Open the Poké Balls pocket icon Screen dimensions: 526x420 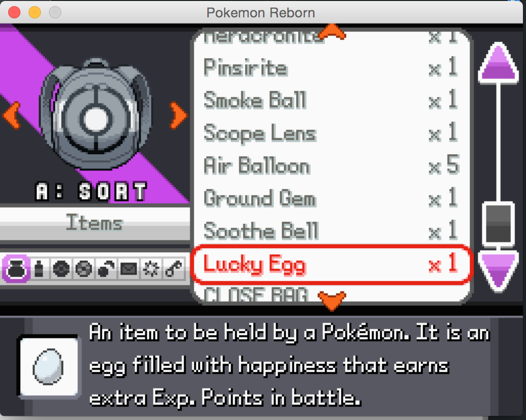[x=61, y=269]
